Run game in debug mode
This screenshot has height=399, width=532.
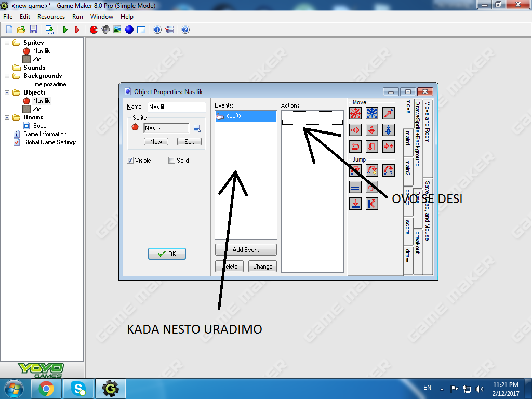click(77, 30)
